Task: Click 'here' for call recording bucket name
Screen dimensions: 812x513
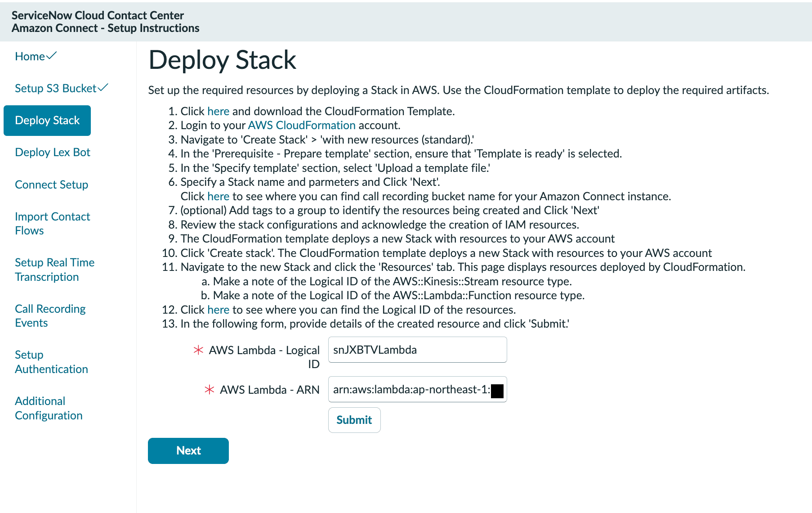Action: pos(219,196)
